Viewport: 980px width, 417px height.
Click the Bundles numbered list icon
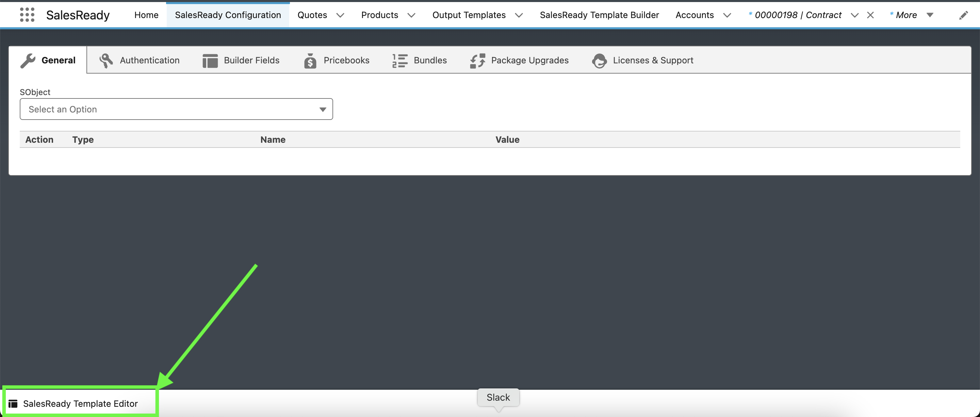tap(399, 60)
